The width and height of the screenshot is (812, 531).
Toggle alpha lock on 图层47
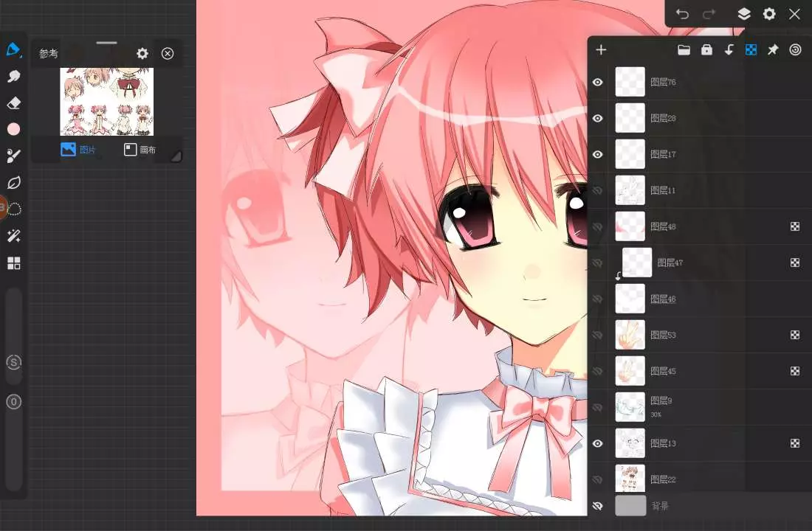tap(795, 263)
